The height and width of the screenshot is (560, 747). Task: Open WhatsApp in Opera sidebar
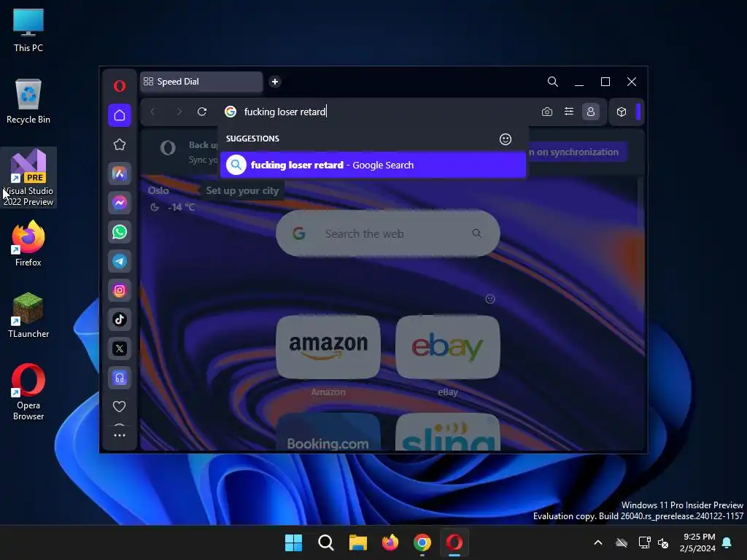coord(120,232)
